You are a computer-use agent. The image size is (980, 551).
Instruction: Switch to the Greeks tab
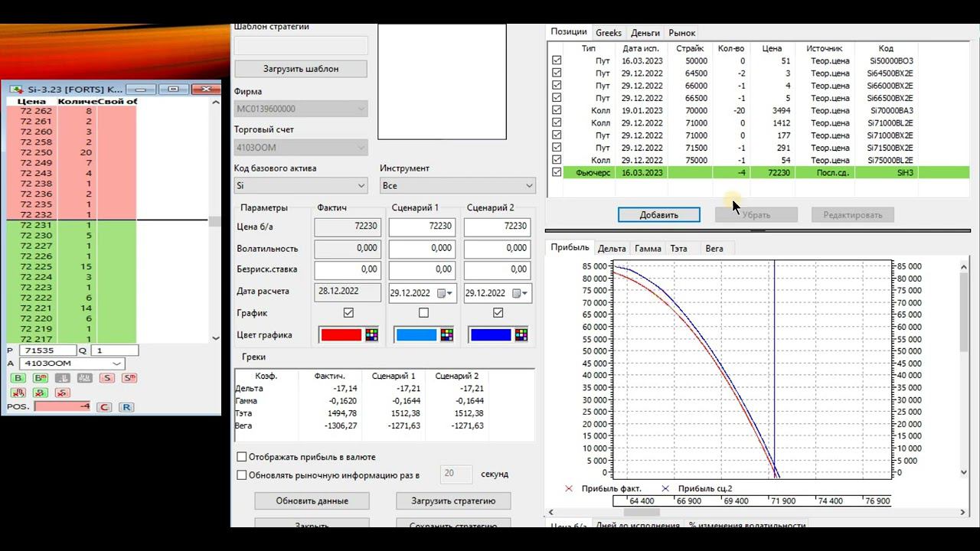(609, 33)
